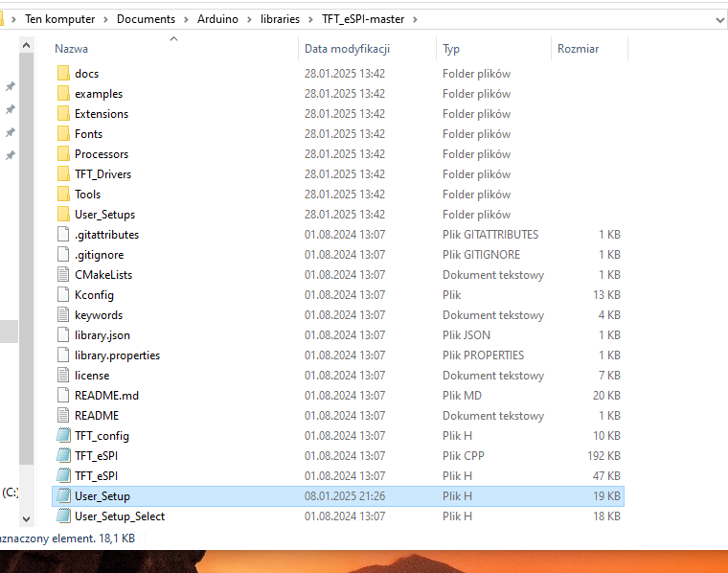Click TFT_eSPI-master breadcrumb segment

point(363,19)
